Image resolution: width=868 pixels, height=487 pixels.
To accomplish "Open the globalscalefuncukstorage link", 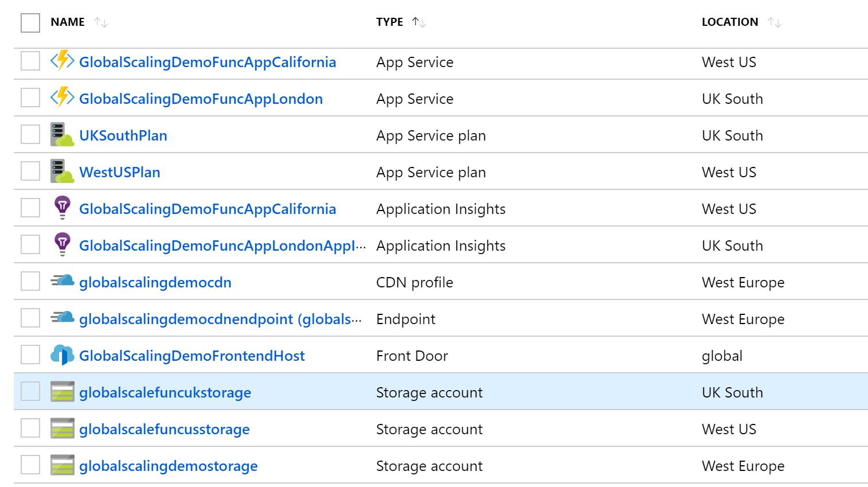I will 165,392.
